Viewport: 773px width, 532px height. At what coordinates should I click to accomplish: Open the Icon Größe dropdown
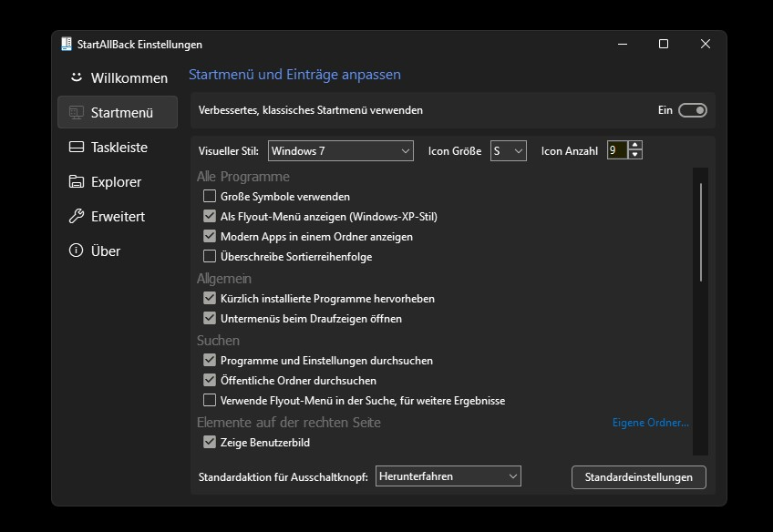click(x=509, y=150)
